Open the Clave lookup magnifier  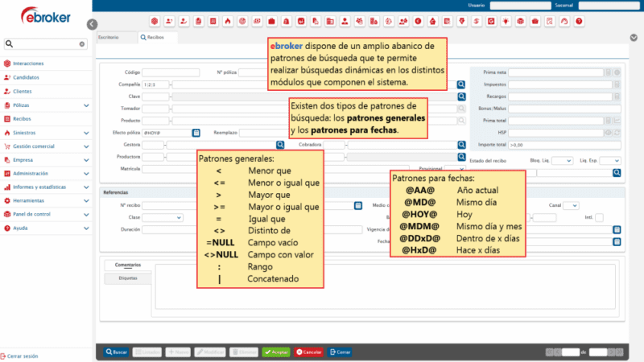click(461, 97)
